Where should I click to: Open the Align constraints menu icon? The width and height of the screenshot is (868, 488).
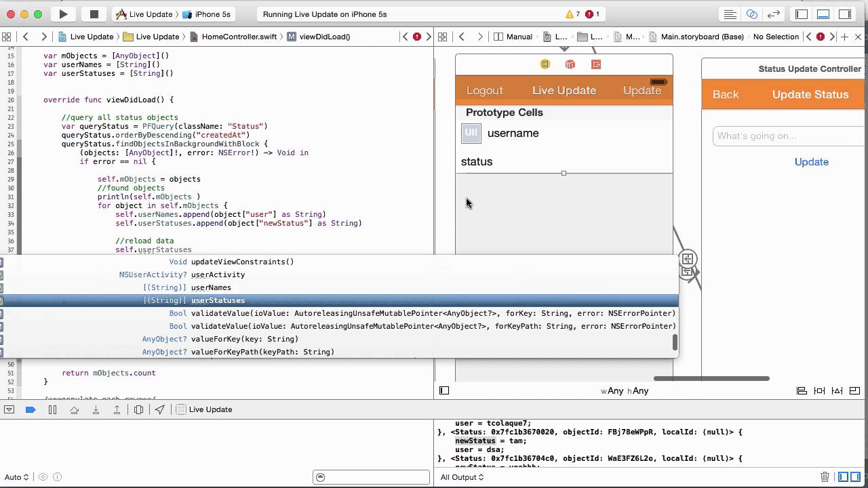(x=802, y=390)
